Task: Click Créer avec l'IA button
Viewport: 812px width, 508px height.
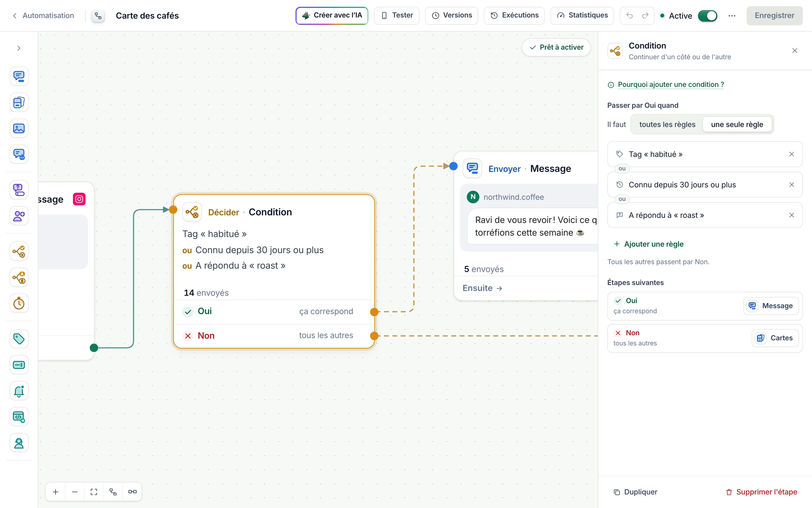Action: coord(332,16)
